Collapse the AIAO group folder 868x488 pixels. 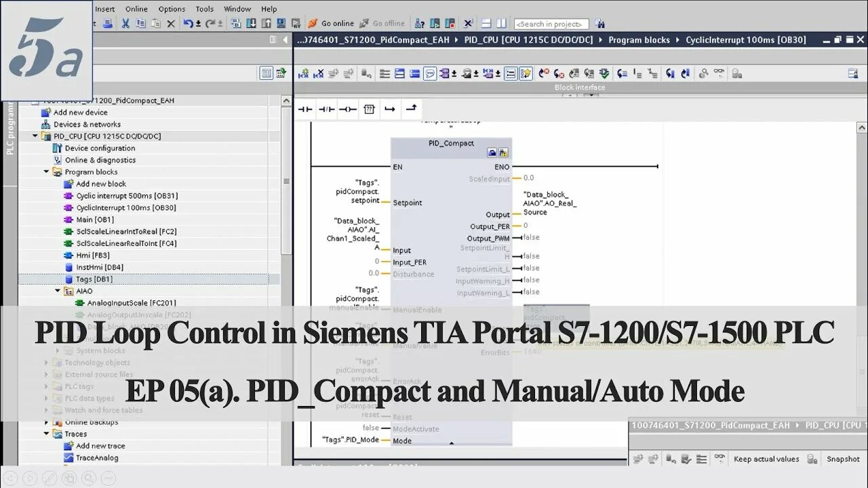(x=58, y=291)
